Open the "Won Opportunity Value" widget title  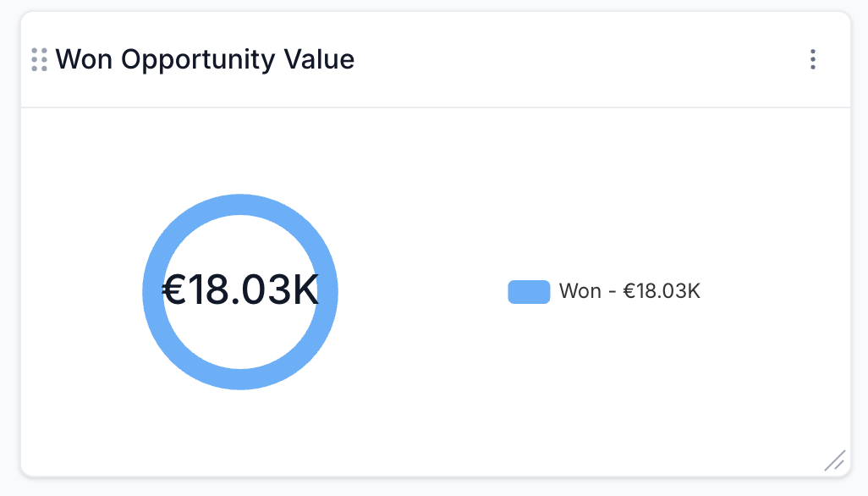tap(205, 60)
